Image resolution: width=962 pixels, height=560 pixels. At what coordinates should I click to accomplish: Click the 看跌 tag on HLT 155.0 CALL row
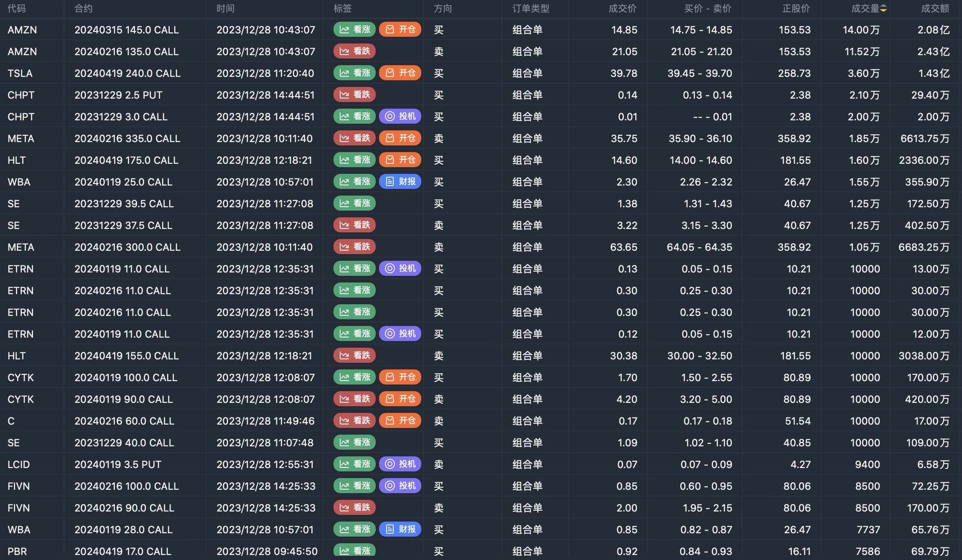[x=354, y=355]
